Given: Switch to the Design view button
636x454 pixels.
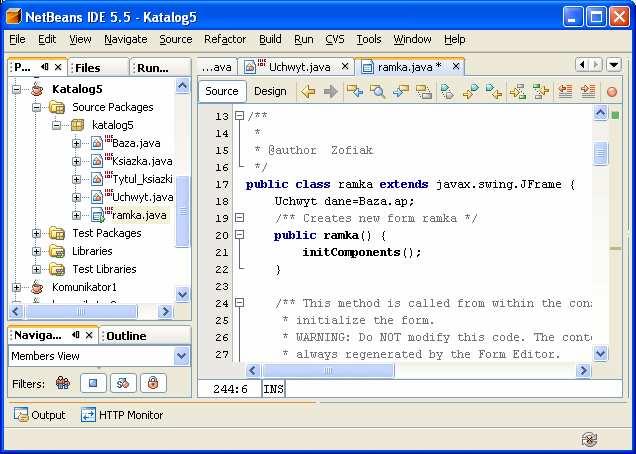Looking at the screenshot, I should click(x=270, y=91).
